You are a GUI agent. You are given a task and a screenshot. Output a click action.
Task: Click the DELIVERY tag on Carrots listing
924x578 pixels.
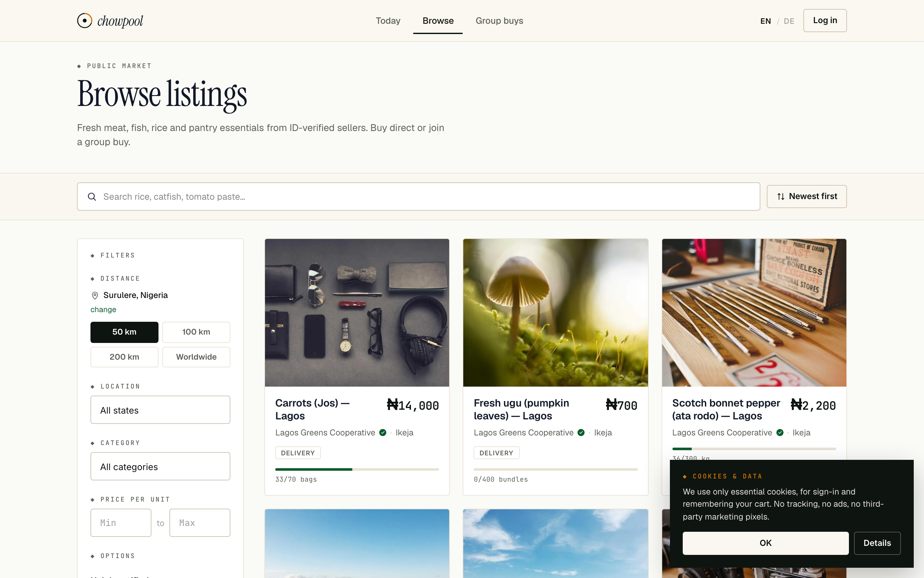(x=298, y=453)
